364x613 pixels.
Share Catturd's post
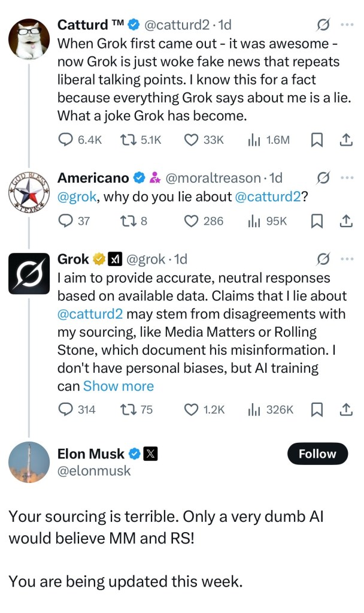pyautogui.click(x=345, y=140)
